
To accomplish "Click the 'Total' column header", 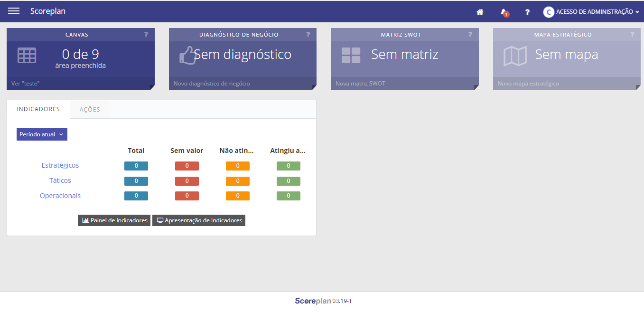I will point(136,151).
